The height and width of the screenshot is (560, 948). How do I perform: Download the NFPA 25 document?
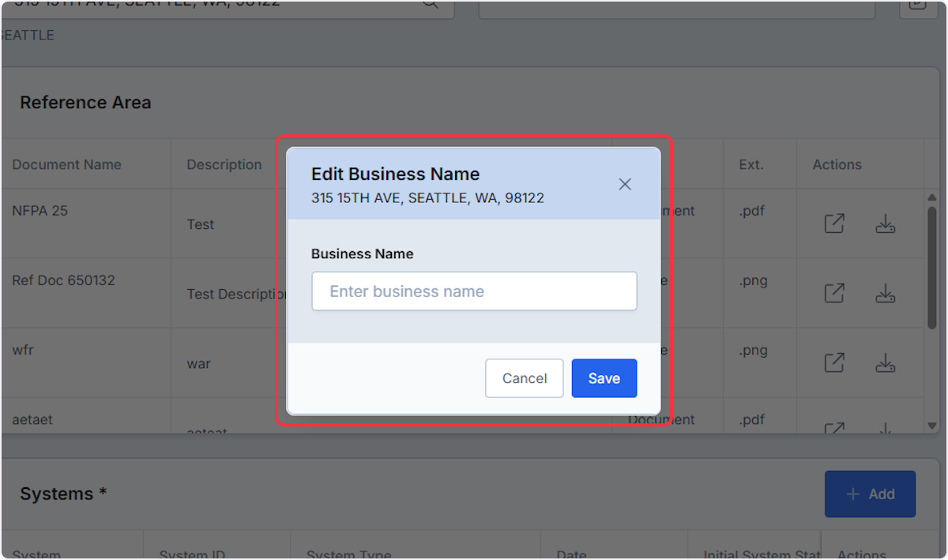886,224
